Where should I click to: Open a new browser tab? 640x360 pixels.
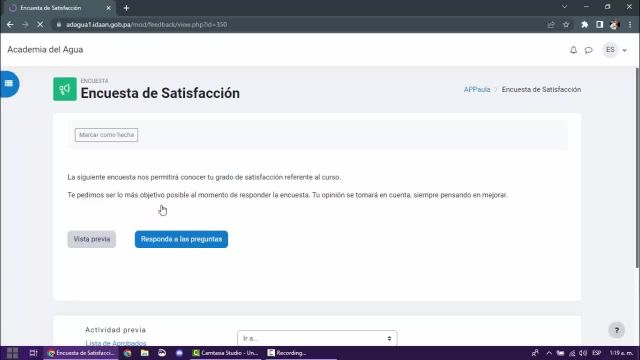(127, 8)
